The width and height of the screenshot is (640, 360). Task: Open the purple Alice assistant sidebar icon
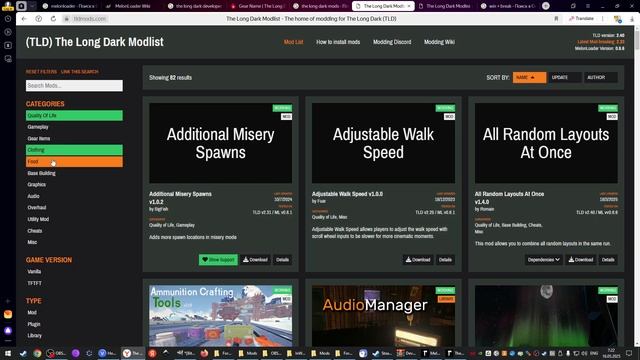tap(8, 330)
